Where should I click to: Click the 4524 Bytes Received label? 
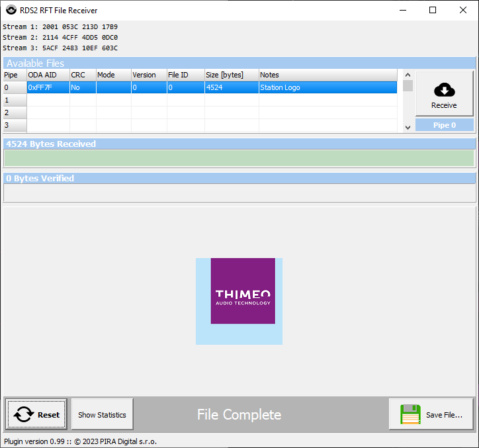(x=51, y=144)
